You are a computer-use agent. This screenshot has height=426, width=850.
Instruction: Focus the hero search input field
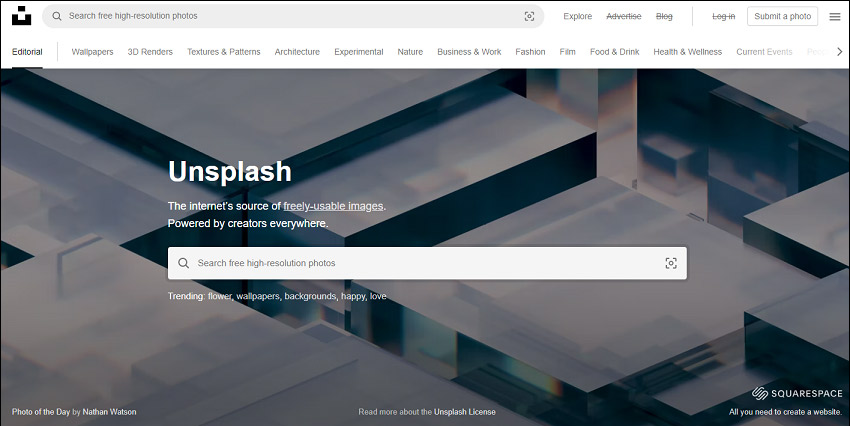point(427,263)
